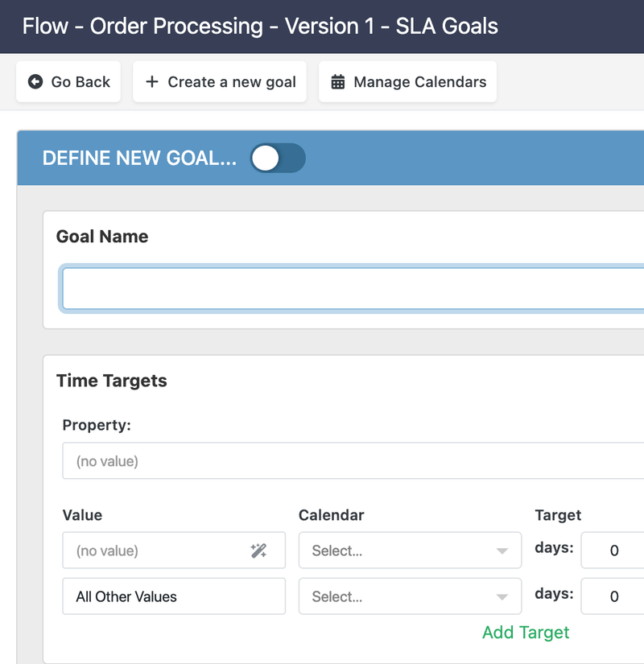Click the first days target value of 0
644x664 pixels.
click(x=613, y=551)
